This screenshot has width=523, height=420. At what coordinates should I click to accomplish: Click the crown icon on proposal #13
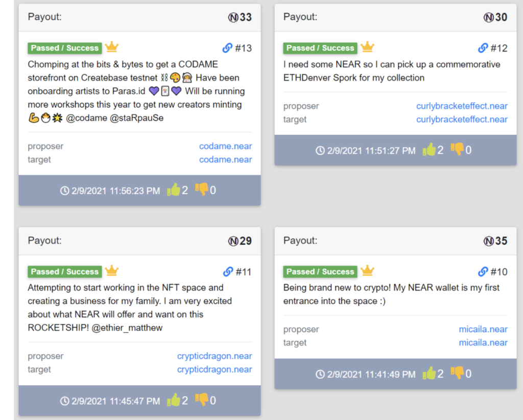112,46
